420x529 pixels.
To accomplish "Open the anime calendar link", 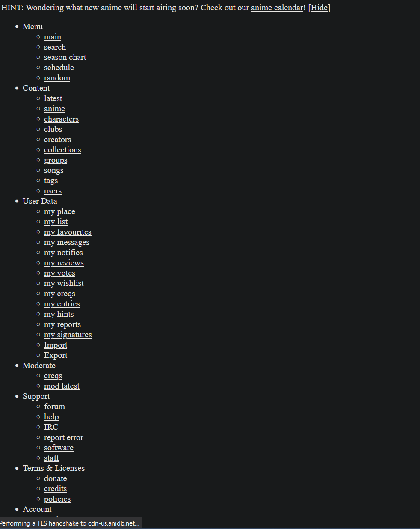I will tap(277, 8).
